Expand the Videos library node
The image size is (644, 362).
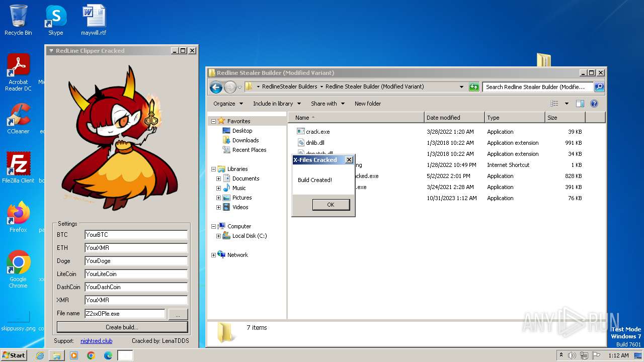point(219,207)
